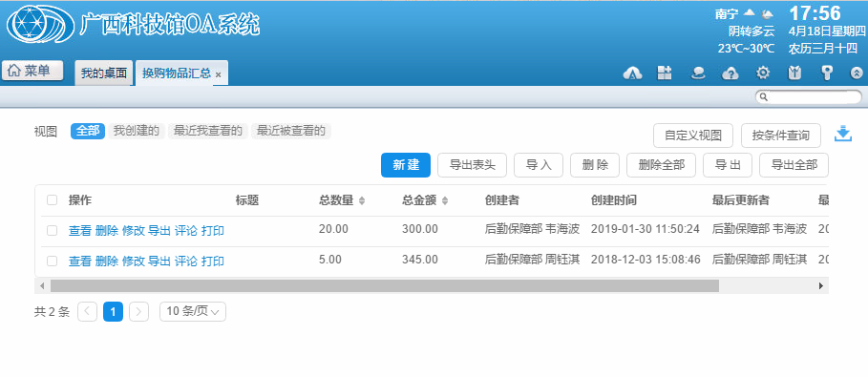The width and height of the screenshot is (868, 377).
Task: Click left arrow of horizontal scrollbar
Action: click(42, 285)
